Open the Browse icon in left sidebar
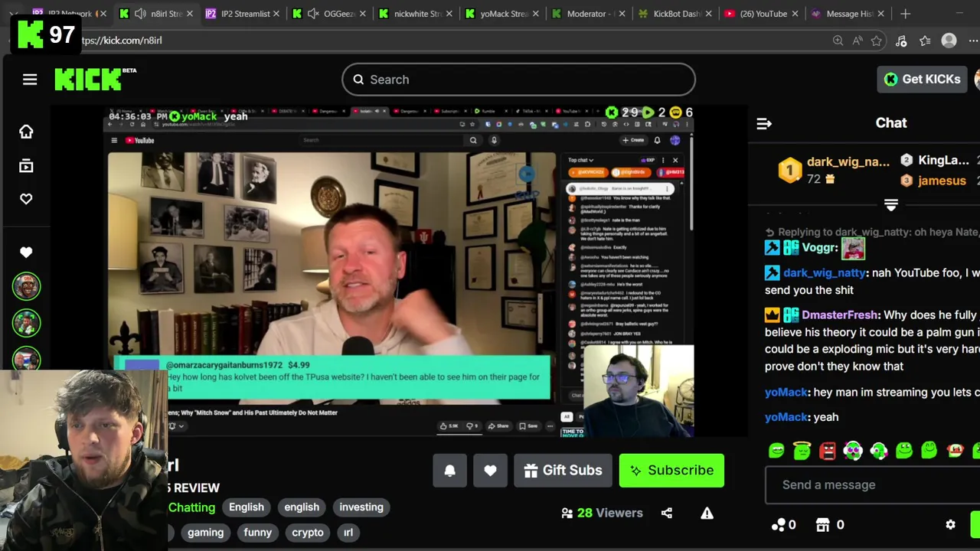 point(26,165)
